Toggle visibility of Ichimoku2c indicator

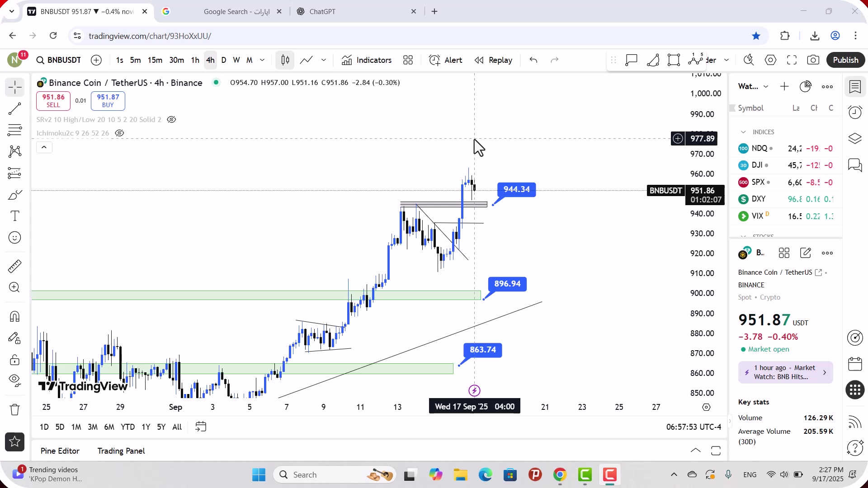[x=119, y=133]
